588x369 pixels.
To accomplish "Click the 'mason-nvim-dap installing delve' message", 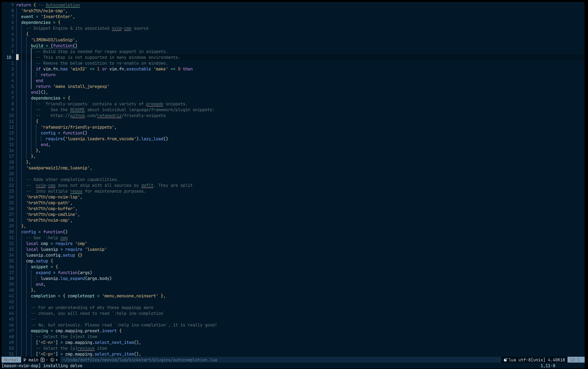I will tap(42, 366).
